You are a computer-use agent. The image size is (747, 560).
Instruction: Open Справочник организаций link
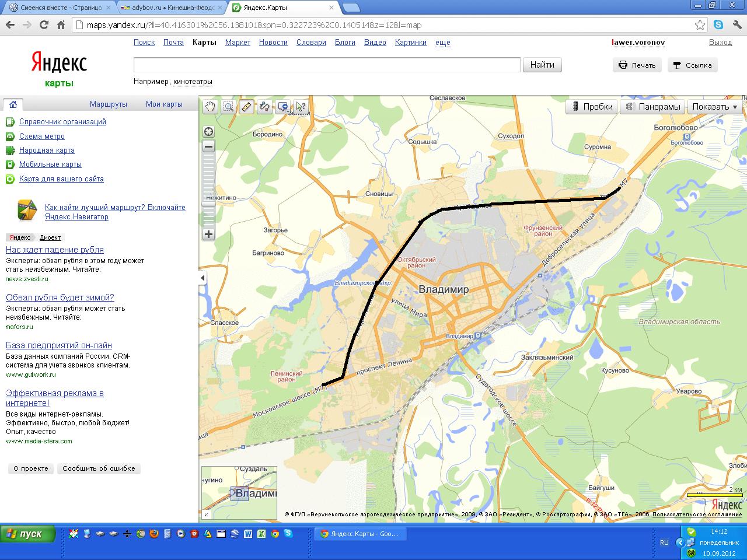62,122
